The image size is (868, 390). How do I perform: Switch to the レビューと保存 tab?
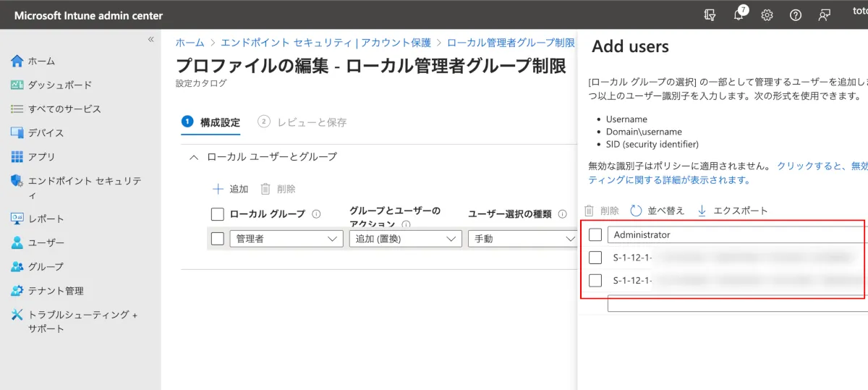[302, 122]
